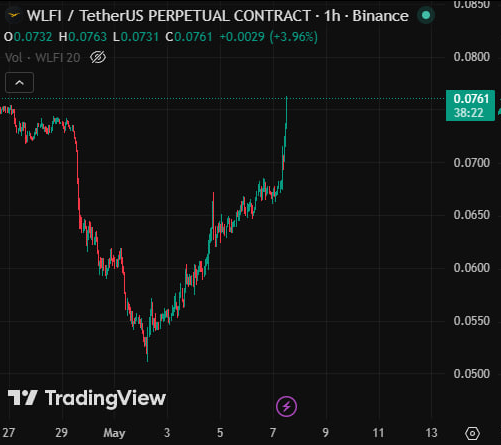This screenshot has height=445, width=501.
Task: Click the purple lightning bolt event marker
Action: pos(286,406)
